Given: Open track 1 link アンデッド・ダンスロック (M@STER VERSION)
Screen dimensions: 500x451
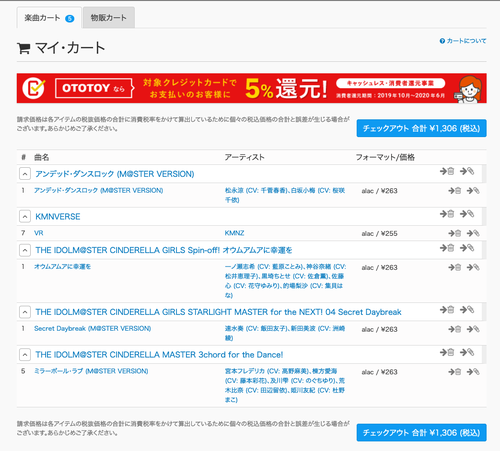Looking at the screenshot, I should (99, 190).
